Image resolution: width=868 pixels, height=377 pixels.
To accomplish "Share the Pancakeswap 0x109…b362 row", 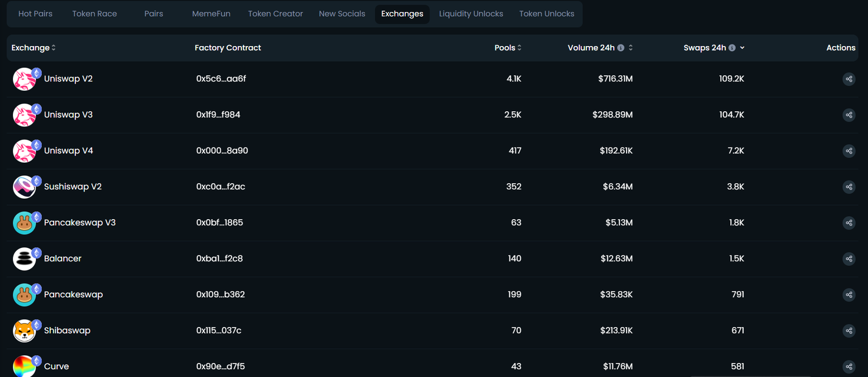I will [849, 295].
